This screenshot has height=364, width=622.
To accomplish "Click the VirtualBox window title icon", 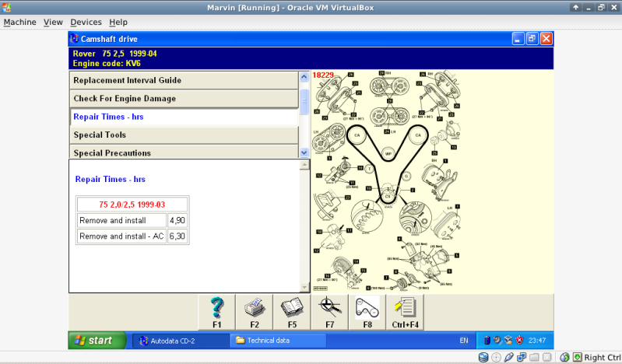I will [x=6, y=7].
